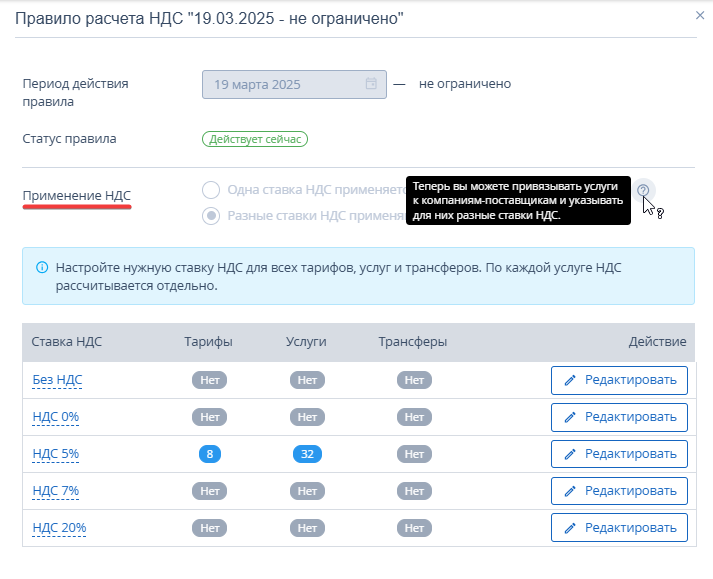Image resolution: width=713 pixels, height=579 pixels.
Task: Open the Без НДС rate link
Action: tap(57, 380)
